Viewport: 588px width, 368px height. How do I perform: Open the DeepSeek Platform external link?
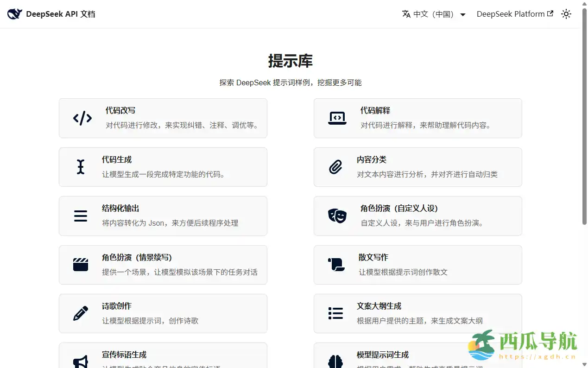pos(514,14)
